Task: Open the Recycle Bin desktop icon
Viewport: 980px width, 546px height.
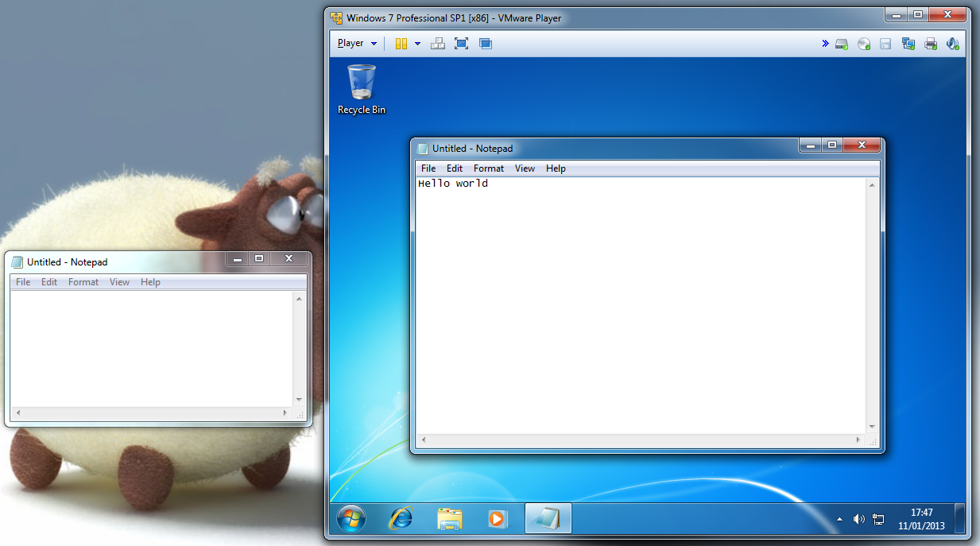Action: pos(362,89)
